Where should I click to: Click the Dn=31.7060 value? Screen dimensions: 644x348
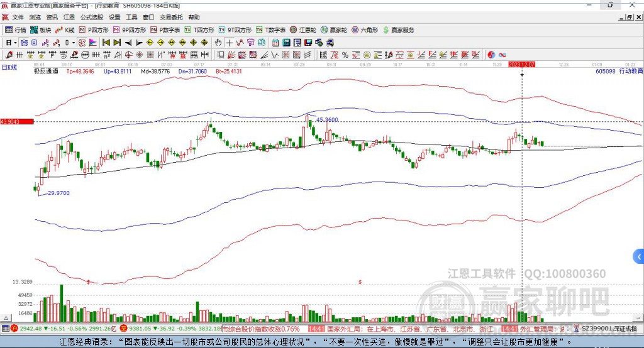coord(192,71)
